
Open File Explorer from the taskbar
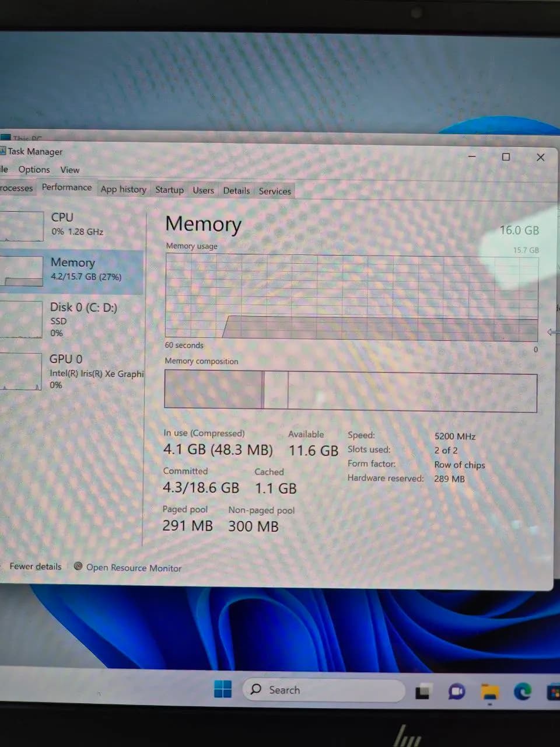point(490,692)
